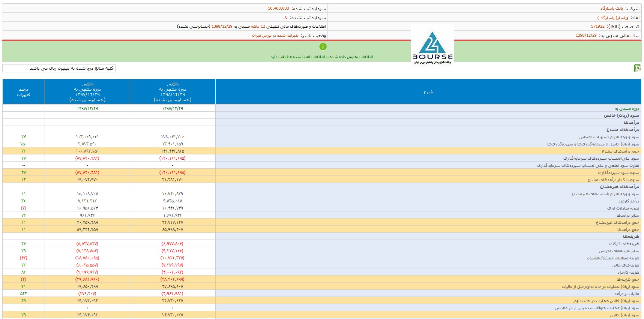This screenshot has height=319, width=644.
Task: Click the green info circle icon
Action: pos(323,46)
